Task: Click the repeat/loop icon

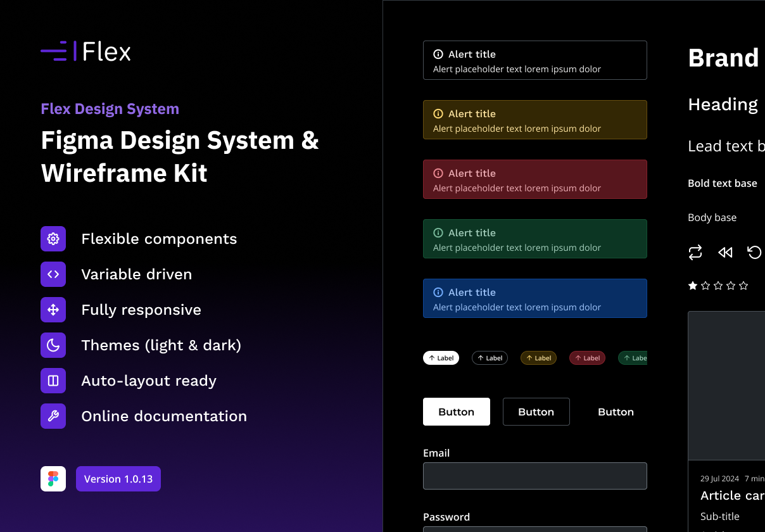Action: click(x=695, y=252)
